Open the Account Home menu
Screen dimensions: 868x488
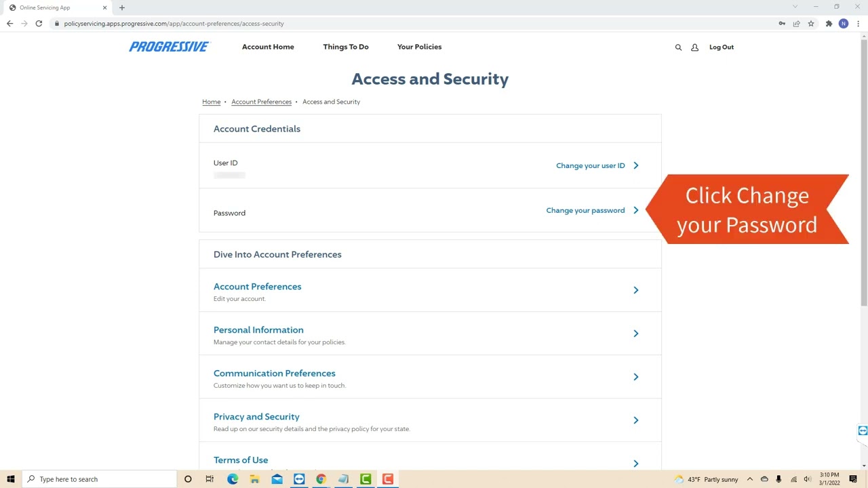tap(268, 47)
